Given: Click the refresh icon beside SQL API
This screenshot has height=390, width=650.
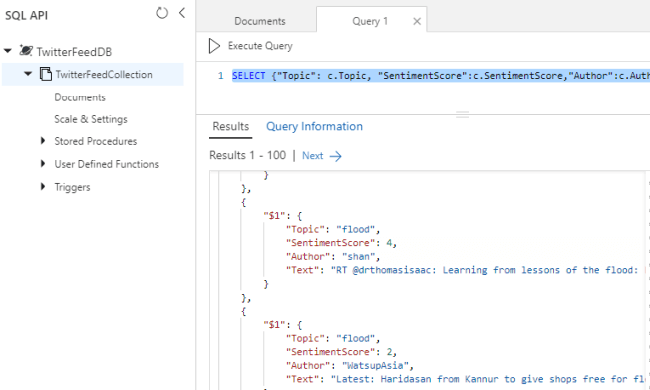Looking at the screenshot, I should click(x=162, y=13).
